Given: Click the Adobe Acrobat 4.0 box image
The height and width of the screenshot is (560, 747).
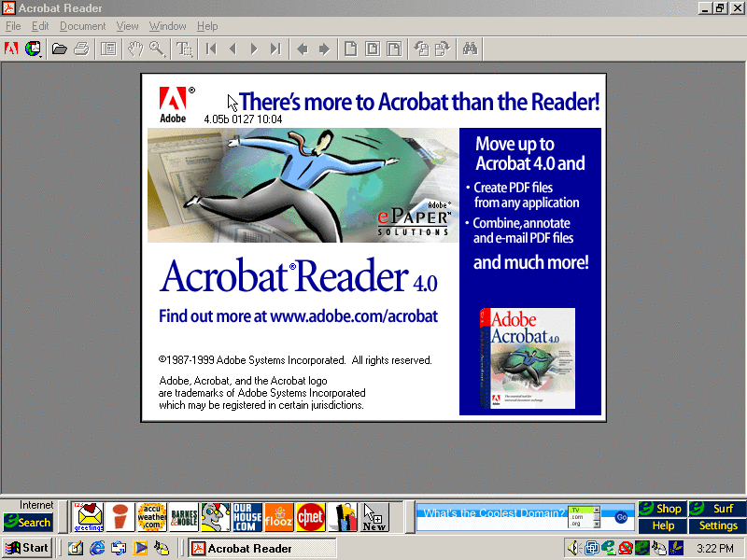Looking at the screenshot, I should [527, 358].
